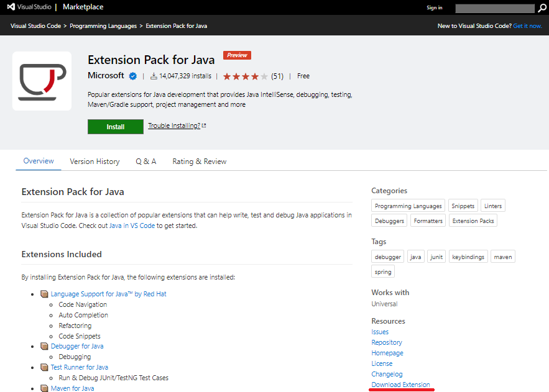This screenshot has height=392, width=549.
Task: Open the Java in VS Code link
Action: point(132,226)
